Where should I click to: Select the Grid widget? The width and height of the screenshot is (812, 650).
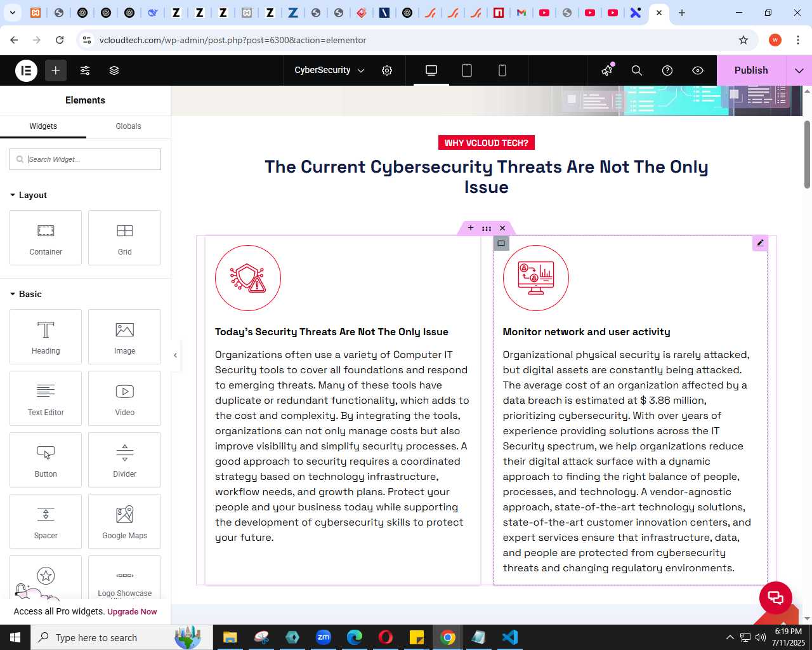click(124, 237)
